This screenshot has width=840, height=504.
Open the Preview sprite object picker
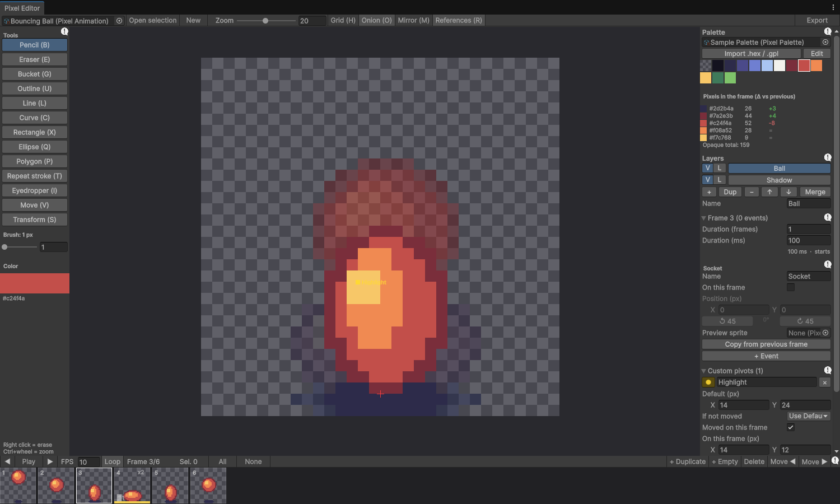pyautogui.click(x=825, y=333)
